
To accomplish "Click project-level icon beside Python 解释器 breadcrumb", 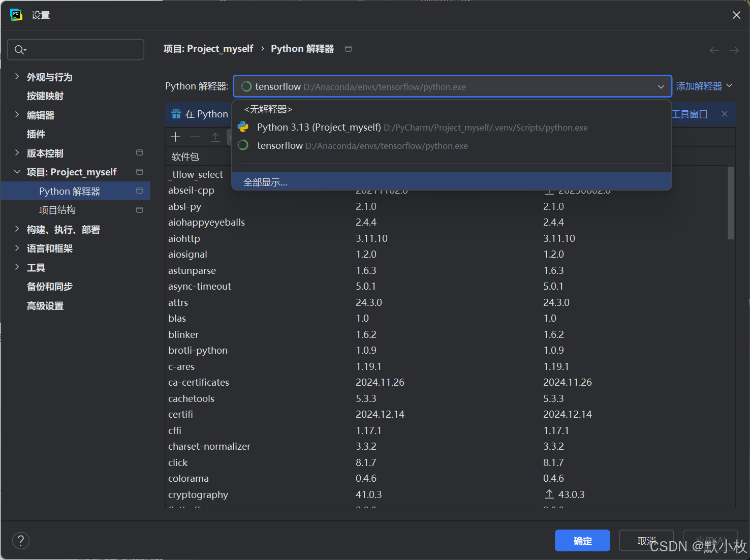I will pyautogui.click(x=348, y=49).
